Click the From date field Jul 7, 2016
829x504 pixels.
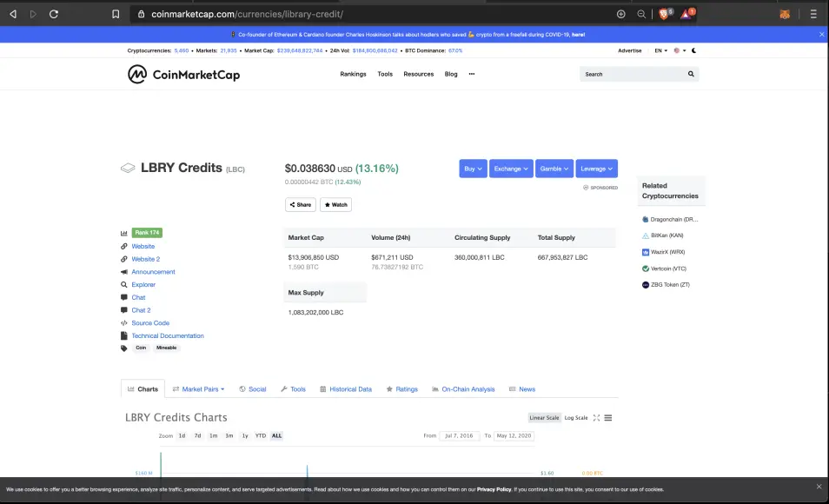[459, 435]
